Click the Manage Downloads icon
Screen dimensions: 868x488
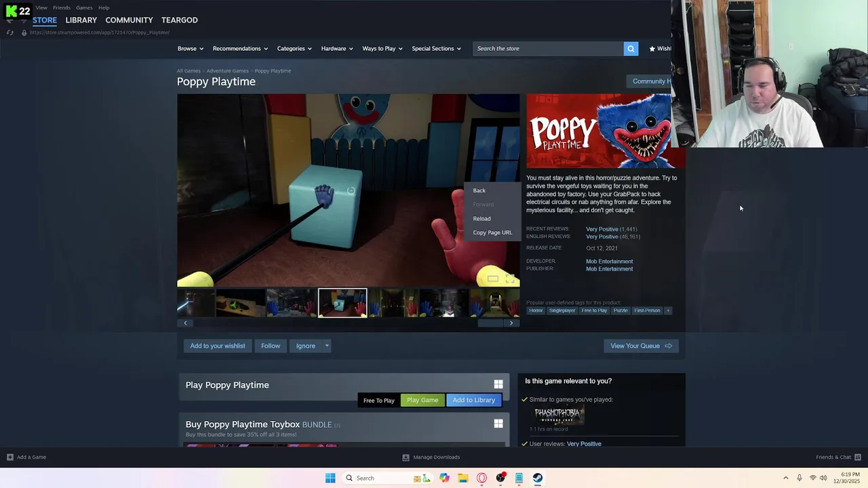[x=406, y=457]
